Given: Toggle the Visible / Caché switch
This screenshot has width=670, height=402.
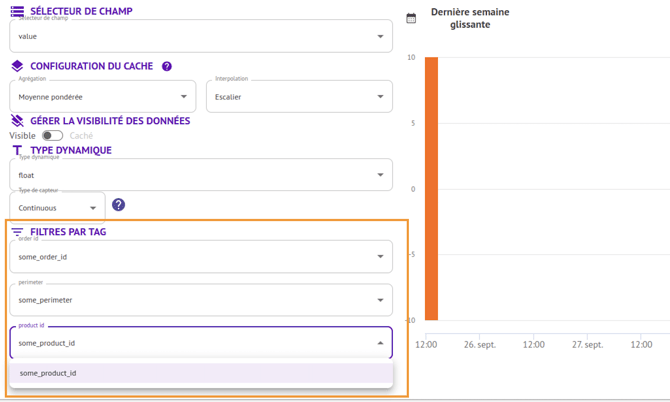Looking at the screenshot, I should coord(52,136).
